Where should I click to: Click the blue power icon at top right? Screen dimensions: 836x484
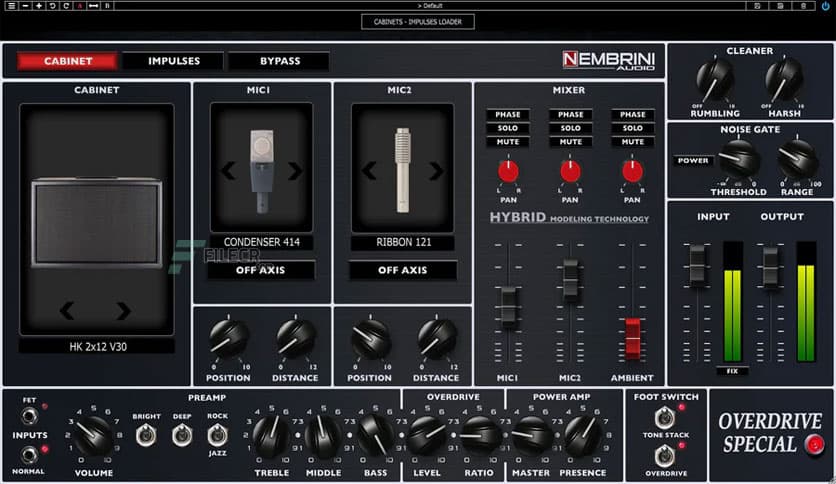[x=825, y=6]
